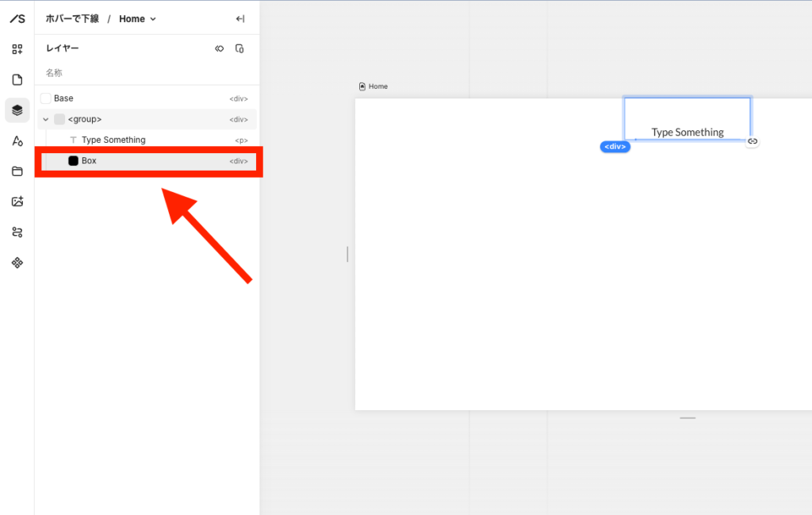Click the ホバーで下線 project breadcrumb
This screenshot has height=515, width=812.
click(72, 19)
